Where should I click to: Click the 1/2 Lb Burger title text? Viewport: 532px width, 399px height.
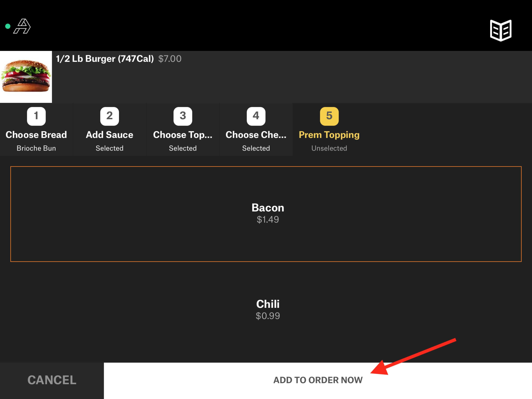coord(105,59)
